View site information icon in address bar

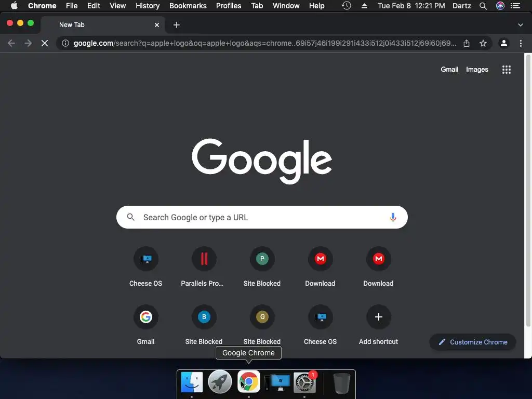point(65,43)
